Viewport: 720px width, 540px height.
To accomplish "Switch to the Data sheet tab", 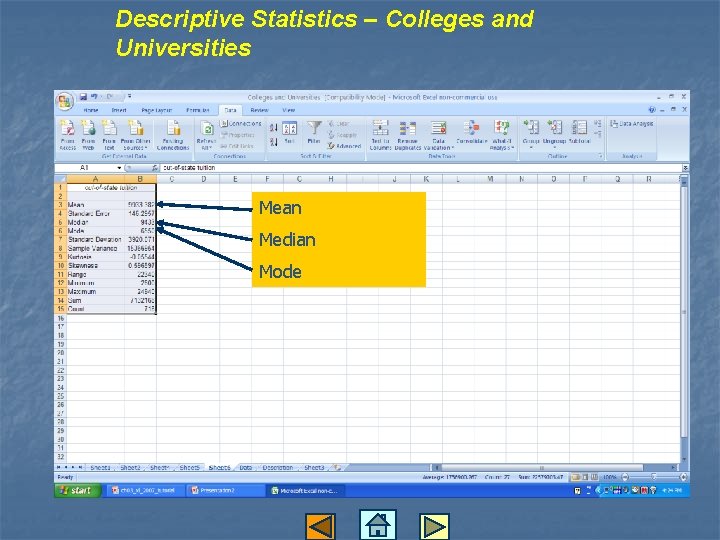I will (246, 467).
